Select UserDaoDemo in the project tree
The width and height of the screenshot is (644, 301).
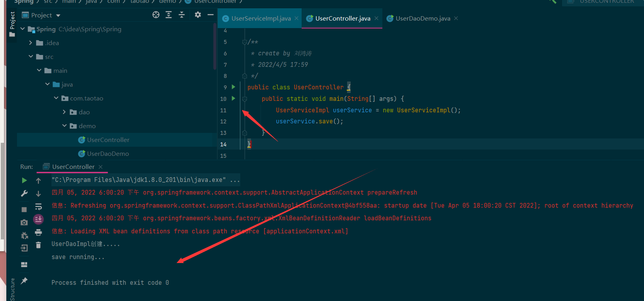click(108, 153)
